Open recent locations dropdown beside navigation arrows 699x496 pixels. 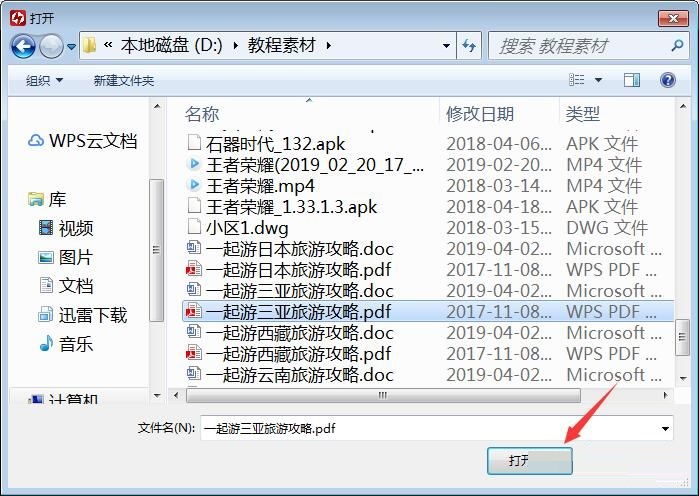pos(71,46)
